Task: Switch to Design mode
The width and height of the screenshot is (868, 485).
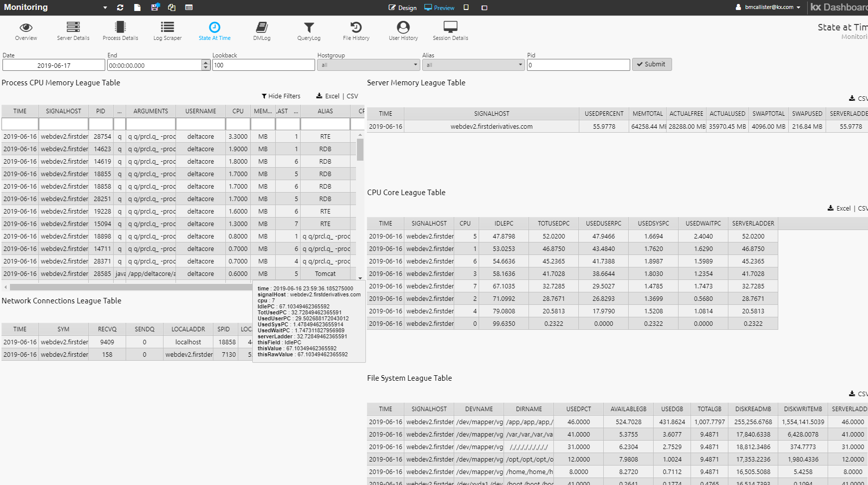Action: (403, 7)
